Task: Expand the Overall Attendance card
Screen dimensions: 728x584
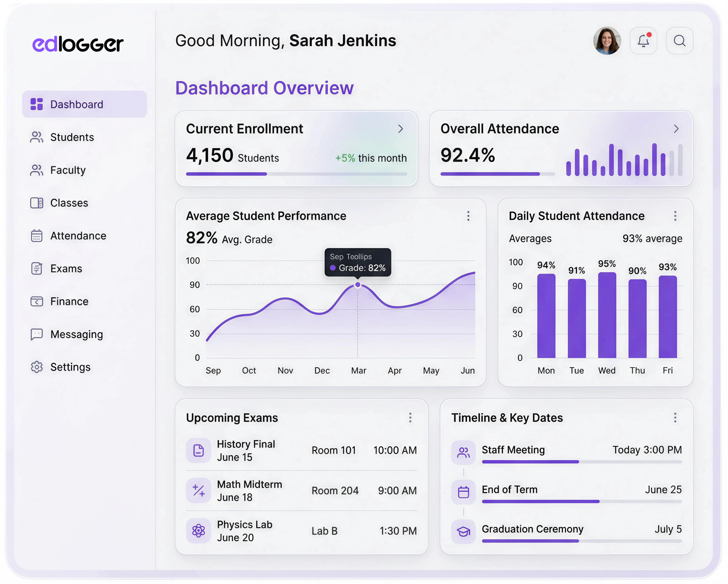Action: click(x=676, y=129)
